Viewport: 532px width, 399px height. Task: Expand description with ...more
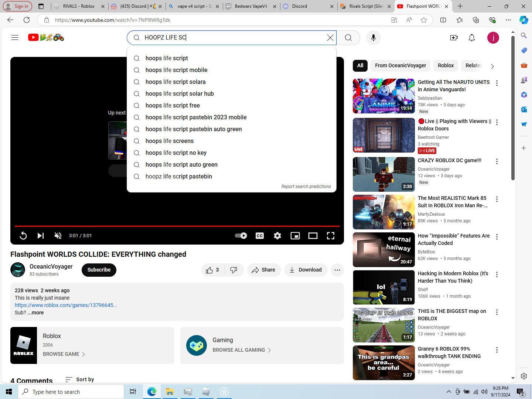pyautogui.click(x=35, y=313)
